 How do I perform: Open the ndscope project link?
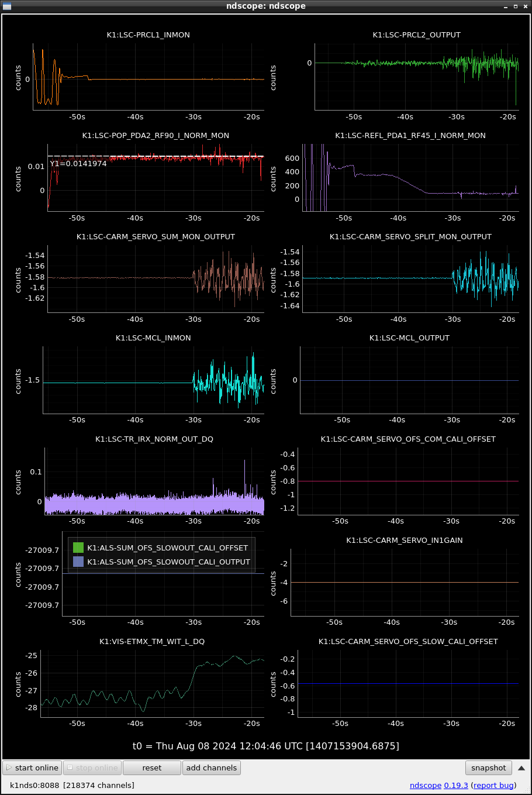point(426,785)
